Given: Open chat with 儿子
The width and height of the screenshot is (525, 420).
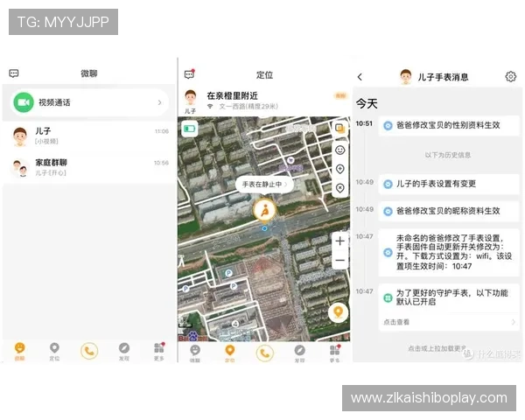Looking at the screenshot, I should click(88, 136).
